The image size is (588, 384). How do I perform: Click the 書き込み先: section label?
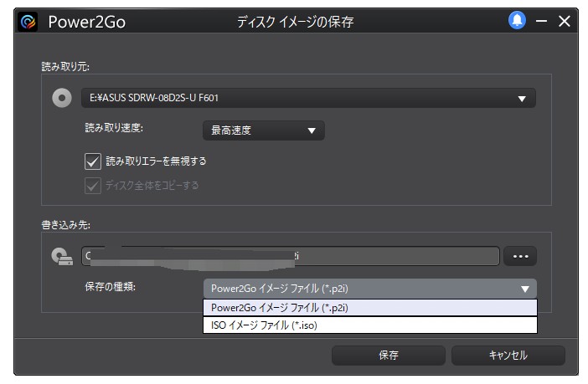point(65,225)
